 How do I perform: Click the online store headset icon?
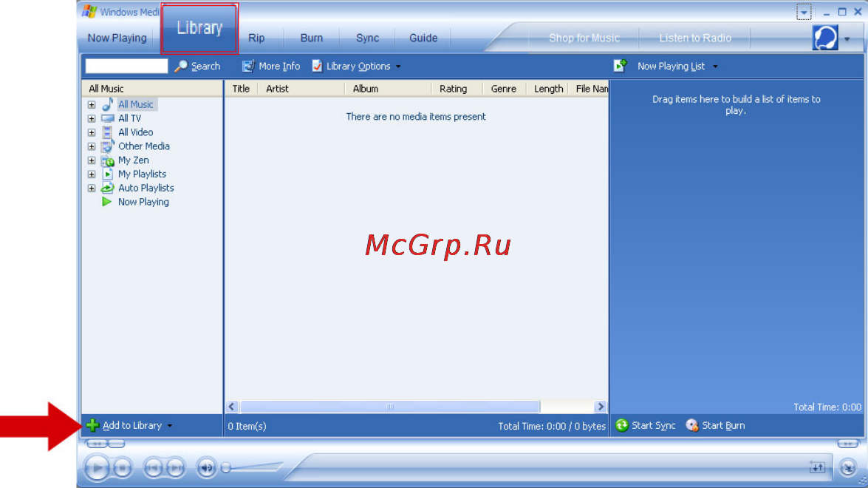point(825,38)
